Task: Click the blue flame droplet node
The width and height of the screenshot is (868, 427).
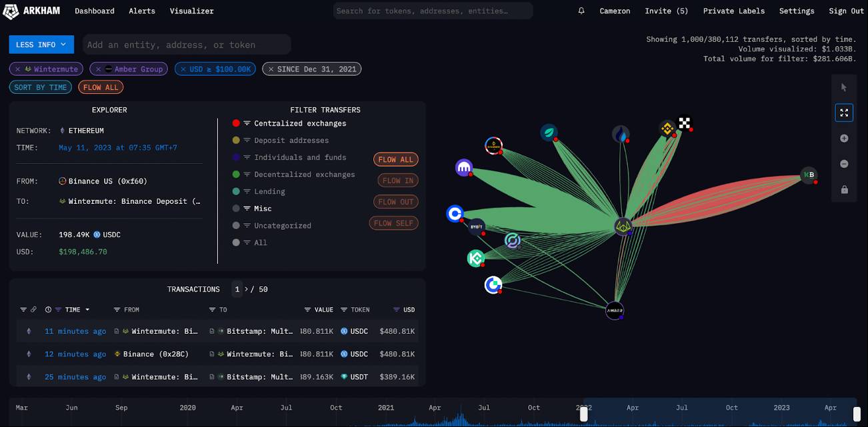Action: pyautogui.click(x=621, y=135)
